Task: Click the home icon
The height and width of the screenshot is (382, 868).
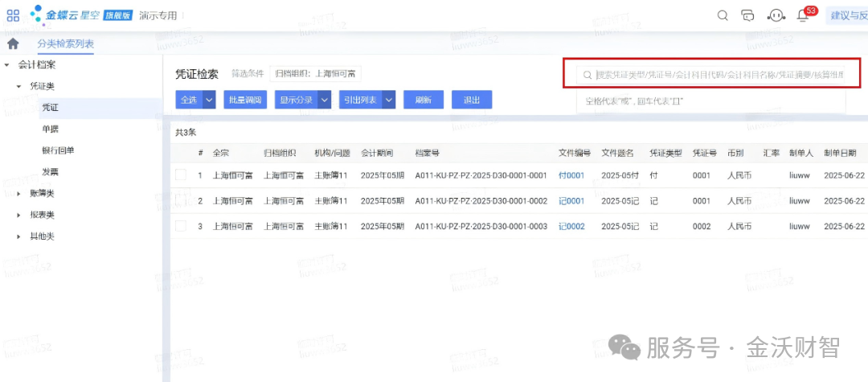Action: (13, 43)
